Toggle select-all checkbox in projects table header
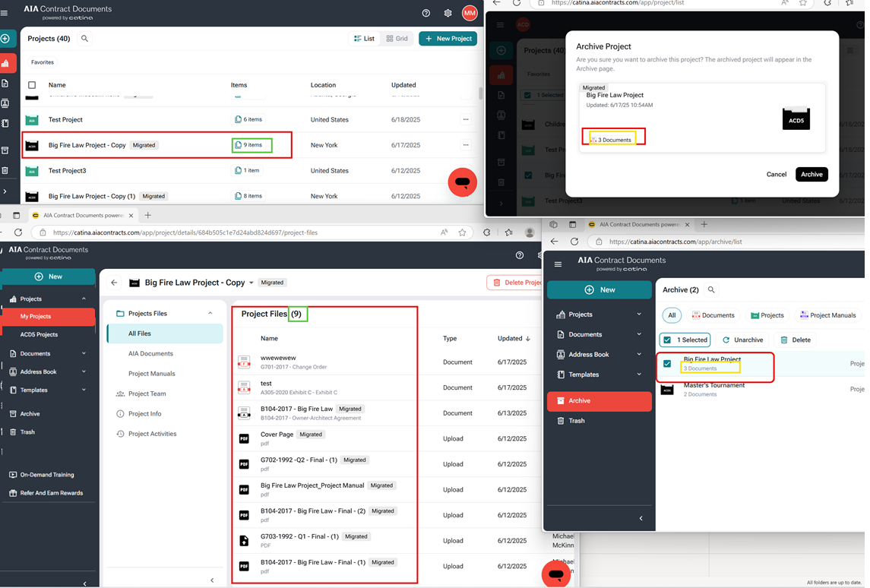 pos(32,85)
